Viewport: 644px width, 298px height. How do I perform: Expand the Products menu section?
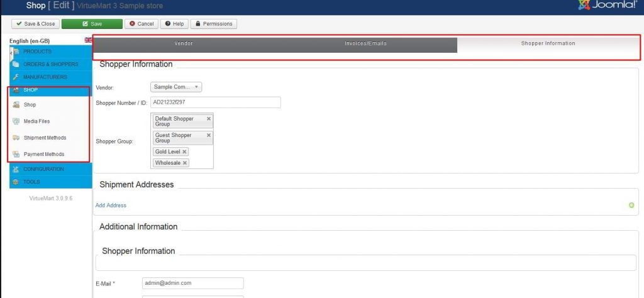[38, 52]
